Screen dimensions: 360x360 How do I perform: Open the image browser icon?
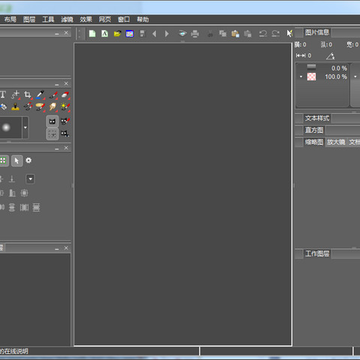[130, 33]
